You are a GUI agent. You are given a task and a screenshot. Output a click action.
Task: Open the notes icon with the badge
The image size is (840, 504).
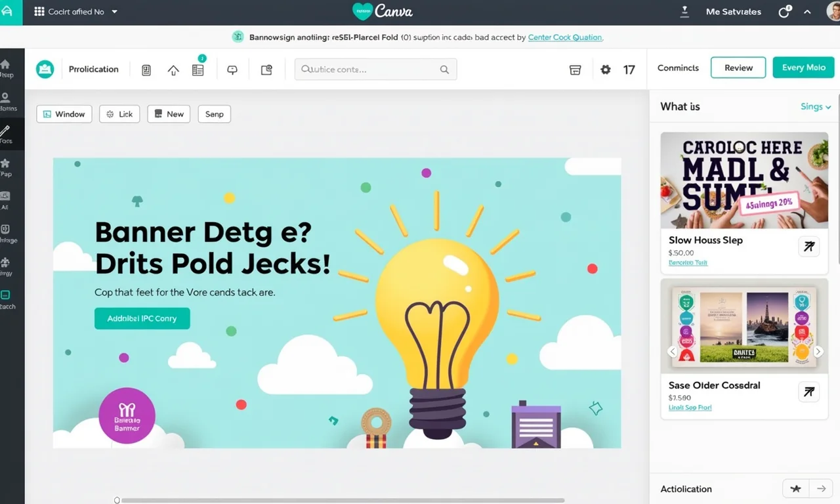(x=198, y=70)
